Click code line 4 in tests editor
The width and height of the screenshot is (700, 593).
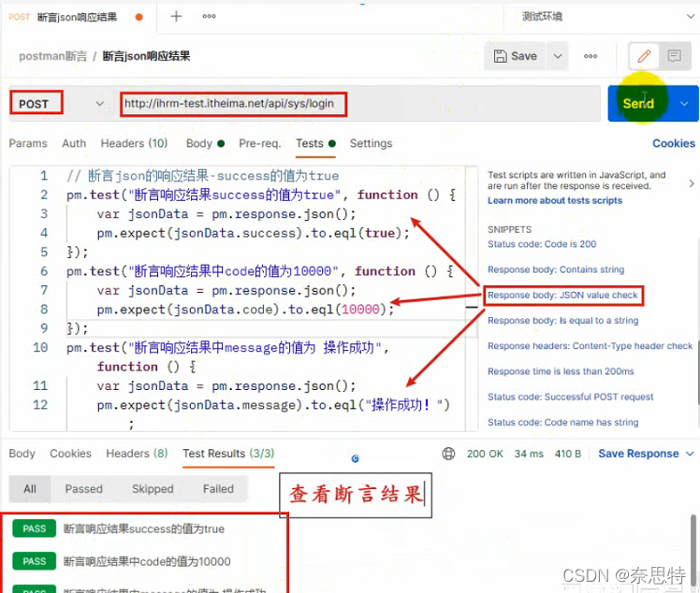pyautogui.click(x=253, y=233)
